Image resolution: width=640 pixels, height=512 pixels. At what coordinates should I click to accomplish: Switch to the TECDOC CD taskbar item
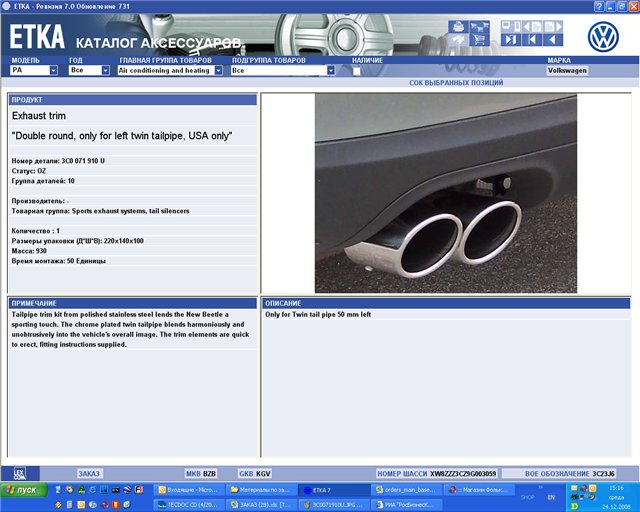[189, 505]
